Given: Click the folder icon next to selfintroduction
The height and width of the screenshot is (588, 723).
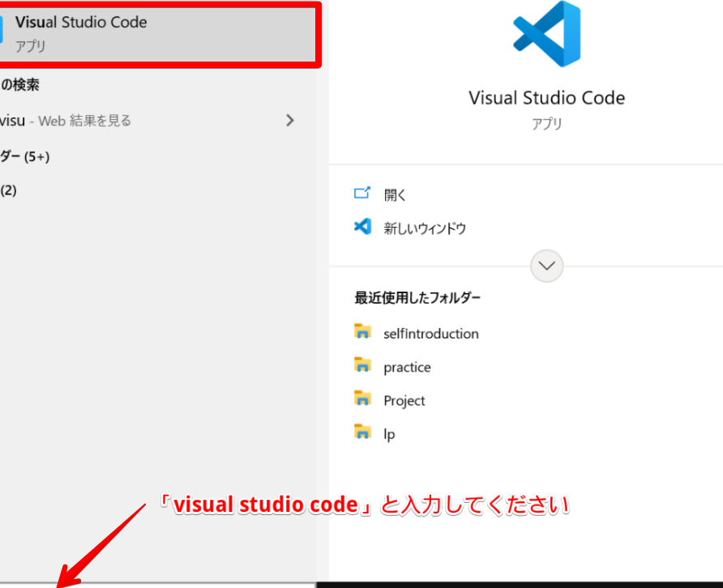Looking at the screenshot, I should pyautogui.click(x=362, y=331).
